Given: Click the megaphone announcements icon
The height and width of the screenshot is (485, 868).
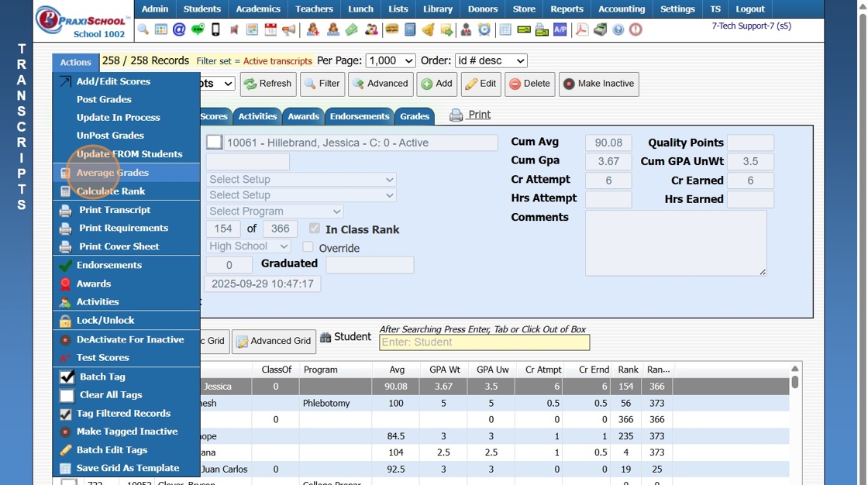Looking at the screenshot, I should coord(289,30).
